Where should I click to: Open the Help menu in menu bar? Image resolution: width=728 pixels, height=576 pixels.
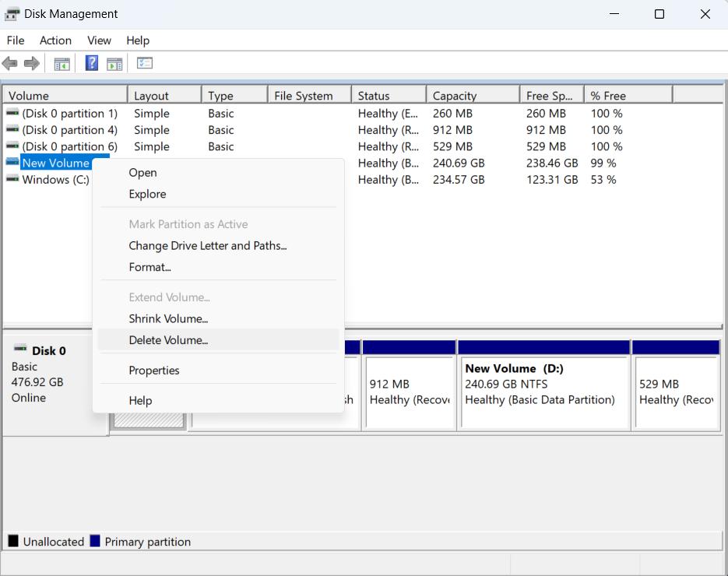(x=138, y=40)
